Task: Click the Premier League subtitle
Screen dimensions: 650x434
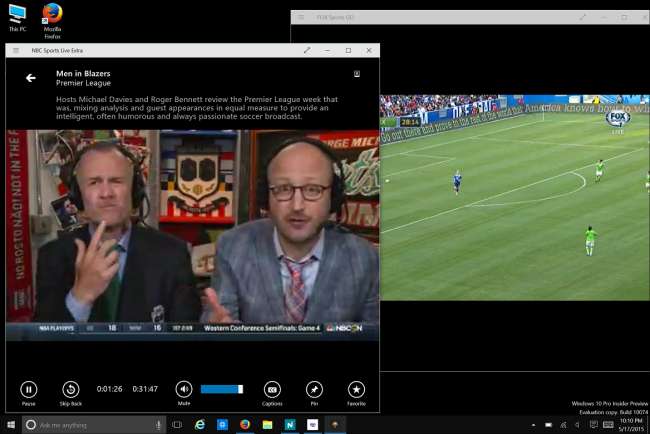Action: pyautogui.click(x=83, y=83)
